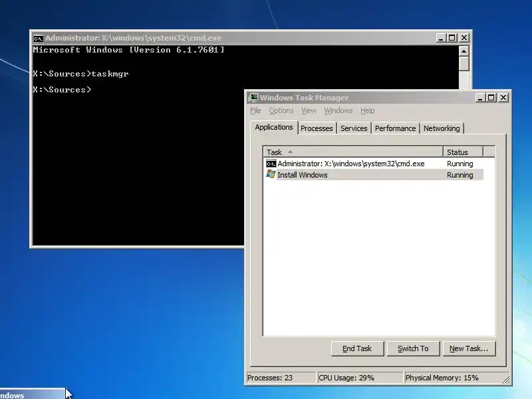Click the Microsoft Windows version line in cmd

click(128, 50)
